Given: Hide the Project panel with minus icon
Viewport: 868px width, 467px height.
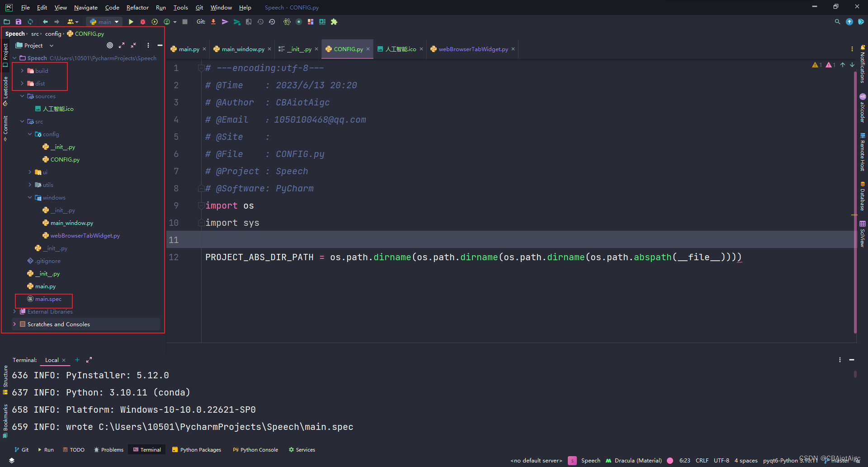Looking at the screenshot, I should tap(160, 45).
